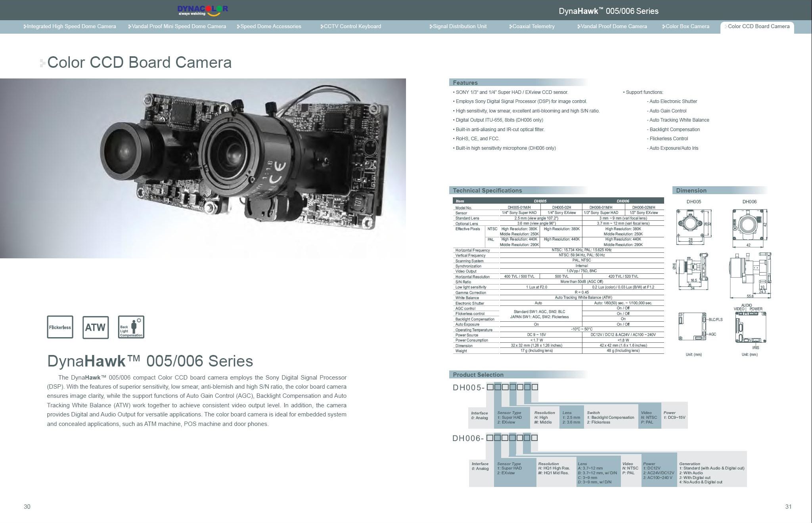Click the 'Power Source' row label

467,335
